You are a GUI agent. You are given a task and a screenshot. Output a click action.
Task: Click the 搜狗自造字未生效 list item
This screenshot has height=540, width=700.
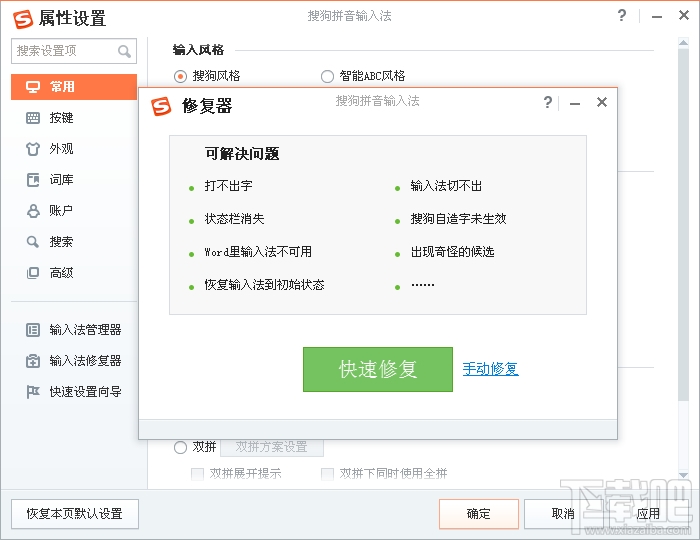458,219
